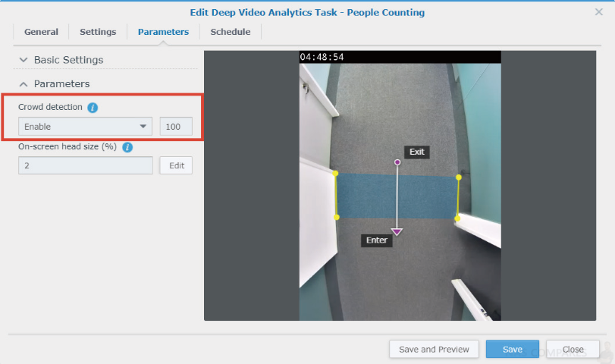Click the purple circle handle near Exit

(397, 162)
